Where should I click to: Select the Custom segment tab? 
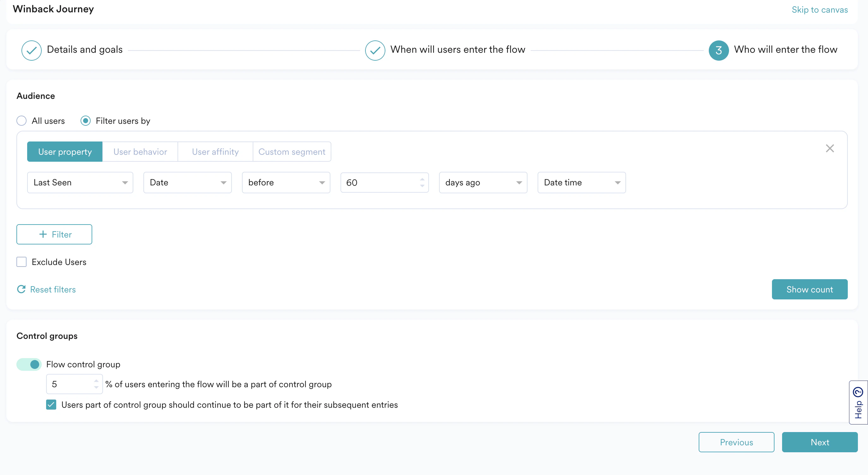tap(292, 152)
